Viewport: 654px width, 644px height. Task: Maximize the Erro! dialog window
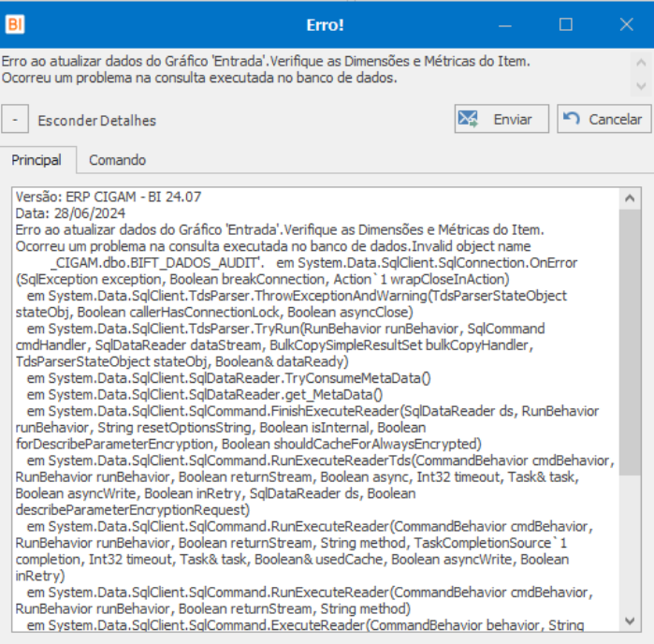click(566, 24)
